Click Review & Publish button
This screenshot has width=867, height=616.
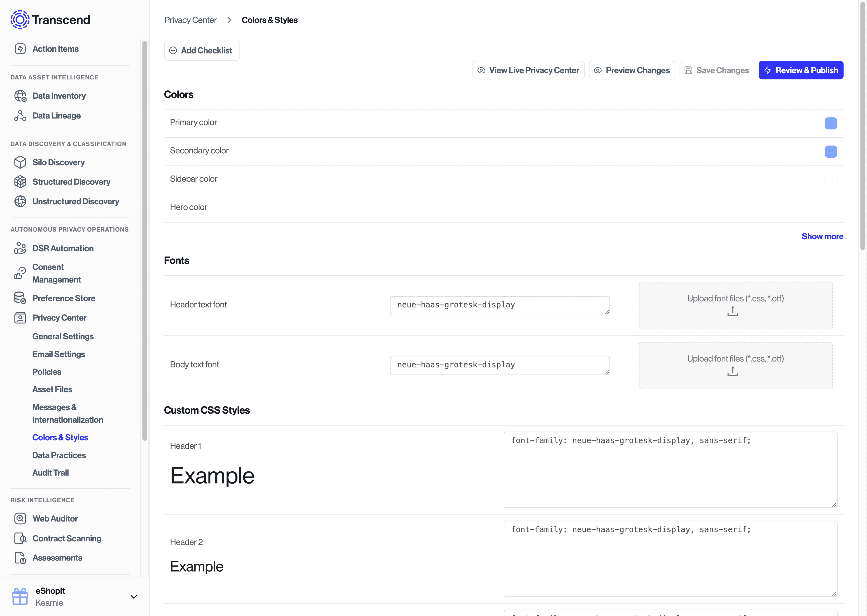pos(802,69)
